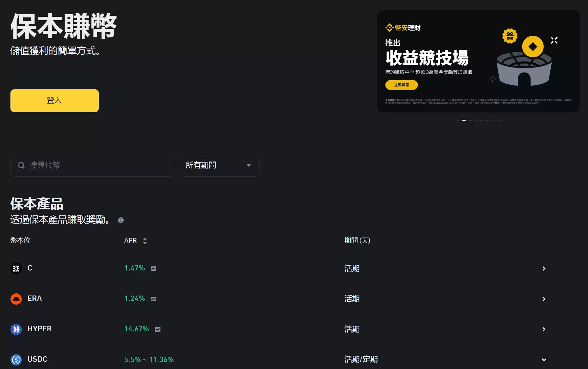Select the HYPER token icon
588x369 pixels.
(16, 329)
